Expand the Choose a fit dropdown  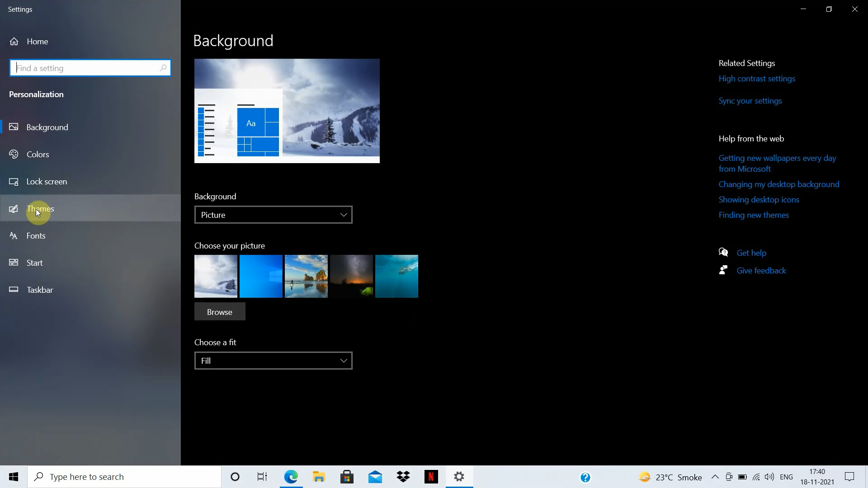click(x=273, y=361)
